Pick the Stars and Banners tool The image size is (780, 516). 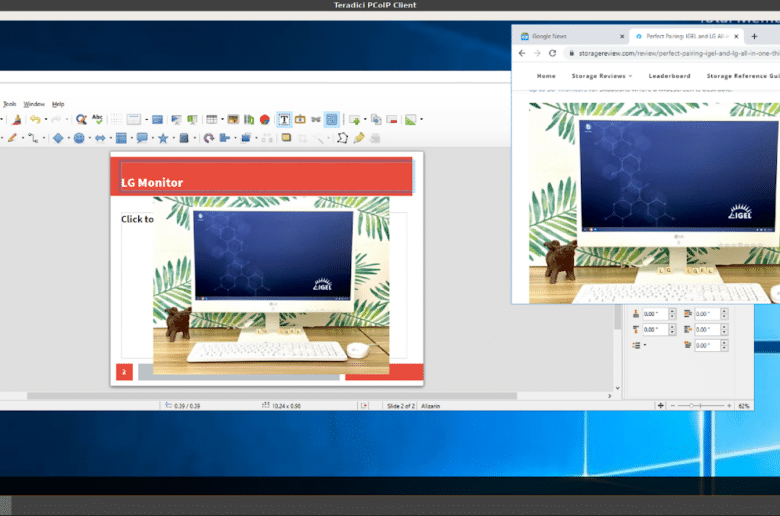tap(163, 138)
